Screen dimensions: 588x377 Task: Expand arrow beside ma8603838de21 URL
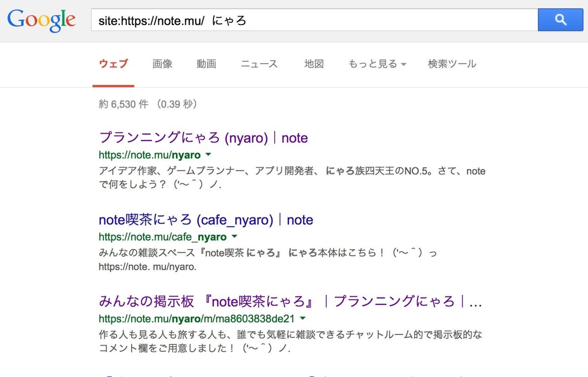pyautogui.click(x=303, y=318)
